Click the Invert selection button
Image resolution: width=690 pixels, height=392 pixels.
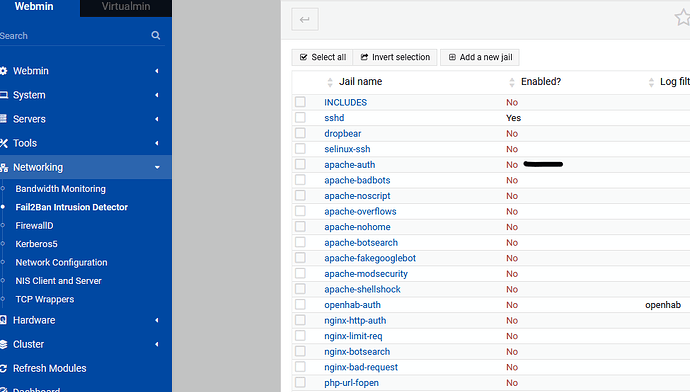click(x=395, y=57)
